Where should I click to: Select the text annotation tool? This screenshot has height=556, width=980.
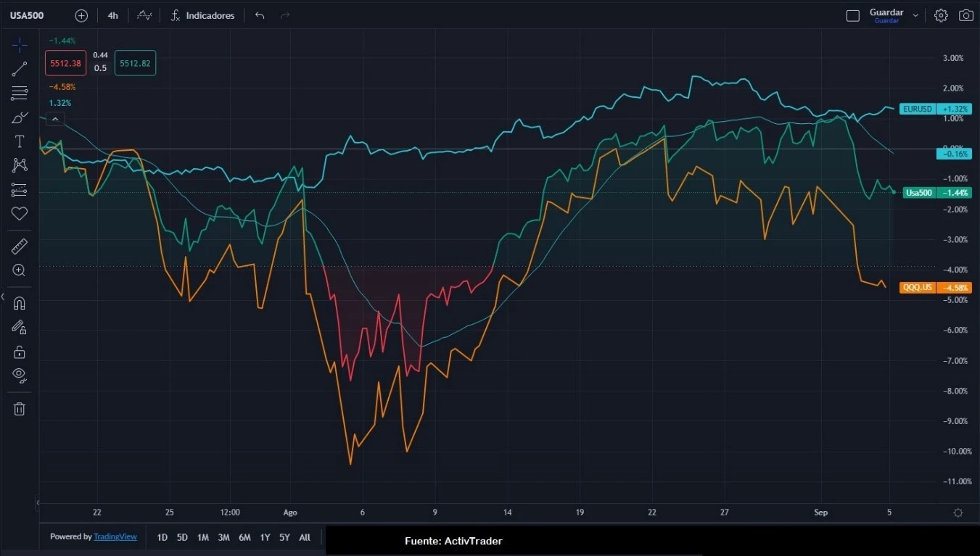click(x=20, y=141)
